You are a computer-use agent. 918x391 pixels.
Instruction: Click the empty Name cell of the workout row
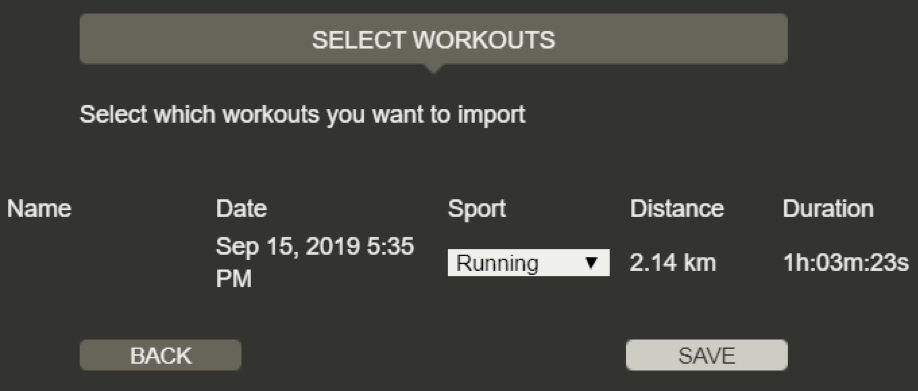point(105,263)
